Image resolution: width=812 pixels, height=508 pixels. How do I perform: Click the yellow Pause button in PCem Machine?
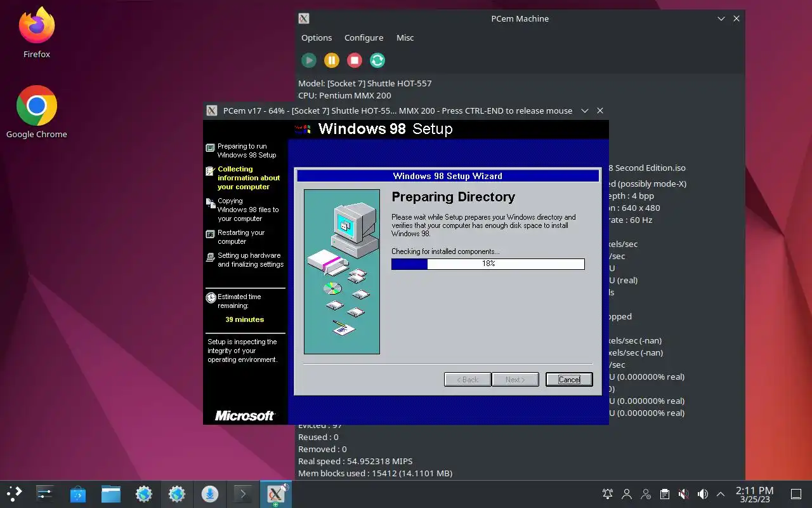coord(332,60)
